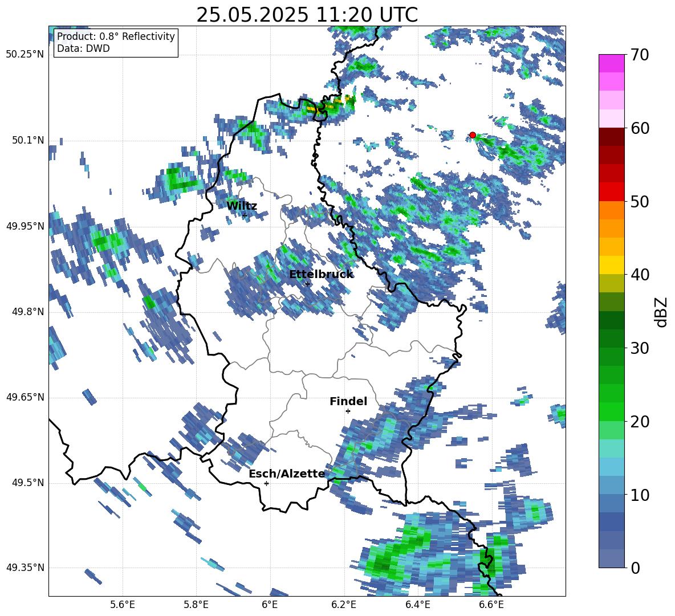675x616 pixels.
Task: Click the 49.5°N latitude label
Action: point(28,482)
